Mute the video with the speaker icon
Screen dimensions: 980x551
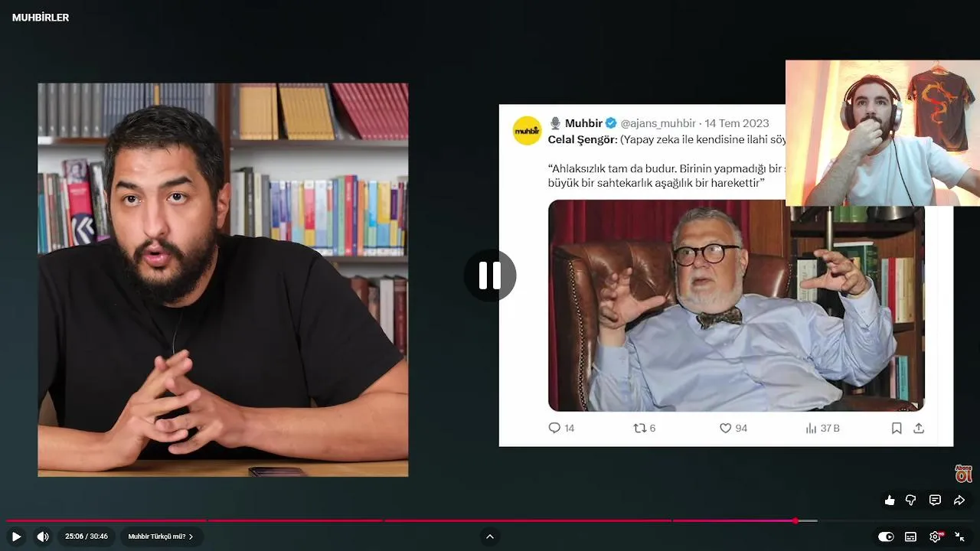(43, 536)
